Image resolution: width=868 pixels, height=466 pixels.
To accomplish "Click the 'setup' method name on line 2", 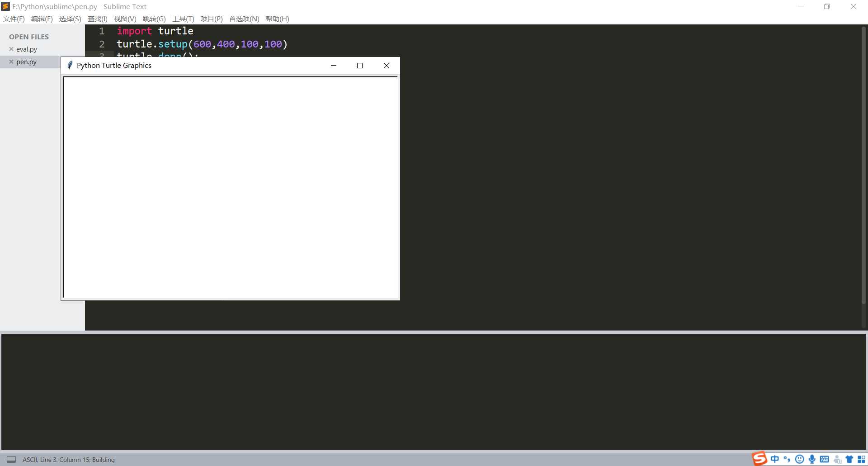I will pyautogui.click(x=173, y=44).
